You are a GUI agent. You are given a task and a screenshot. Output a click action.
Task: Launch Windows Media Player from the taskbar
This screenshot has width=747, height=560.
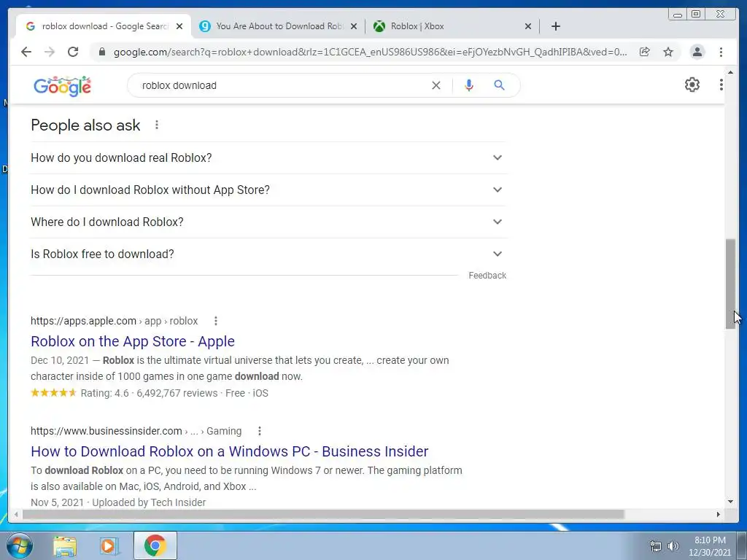pyautogui.click(x=109, y=545)
